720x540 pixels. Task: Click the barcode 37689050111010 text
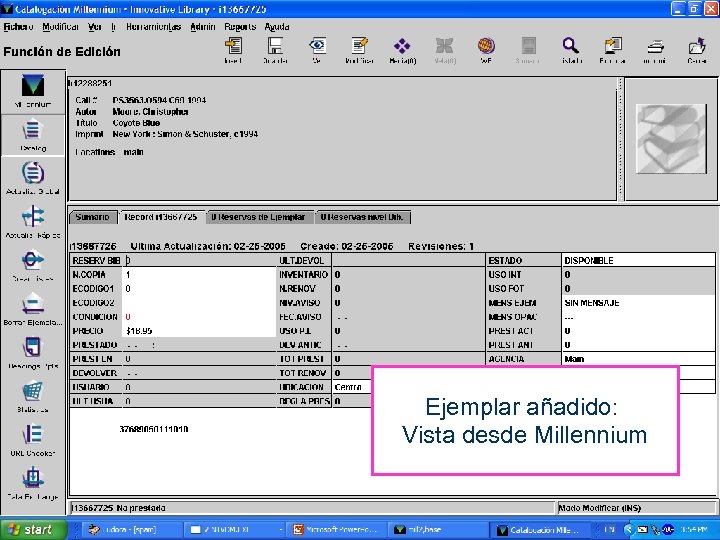point(153,429)
